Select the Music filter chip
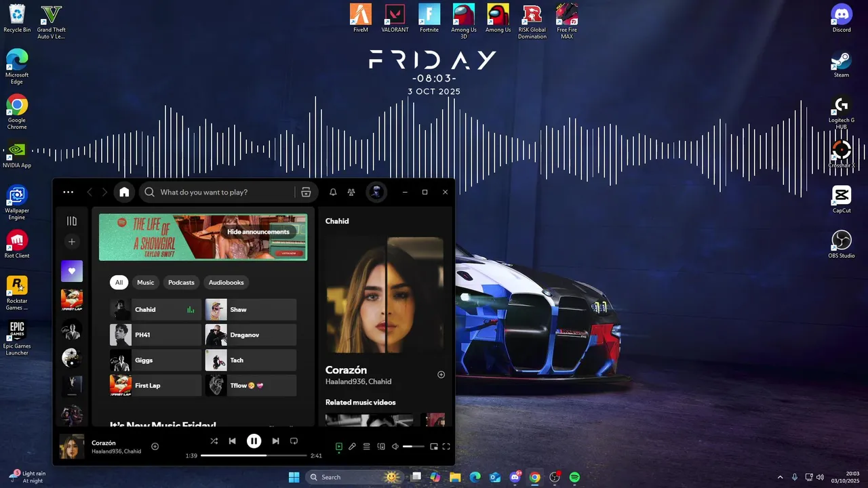Screen dimensions: 868x488 tap(146, 283)
